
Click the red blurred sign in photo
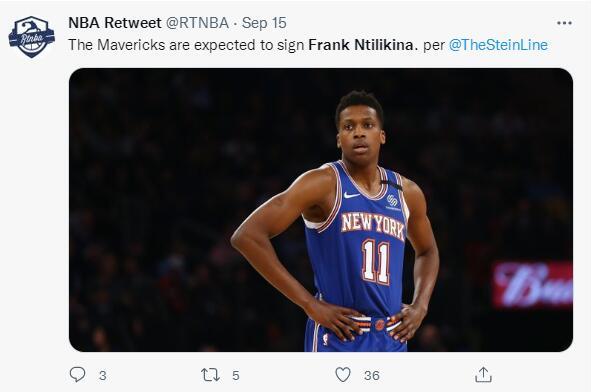[533, 285]
